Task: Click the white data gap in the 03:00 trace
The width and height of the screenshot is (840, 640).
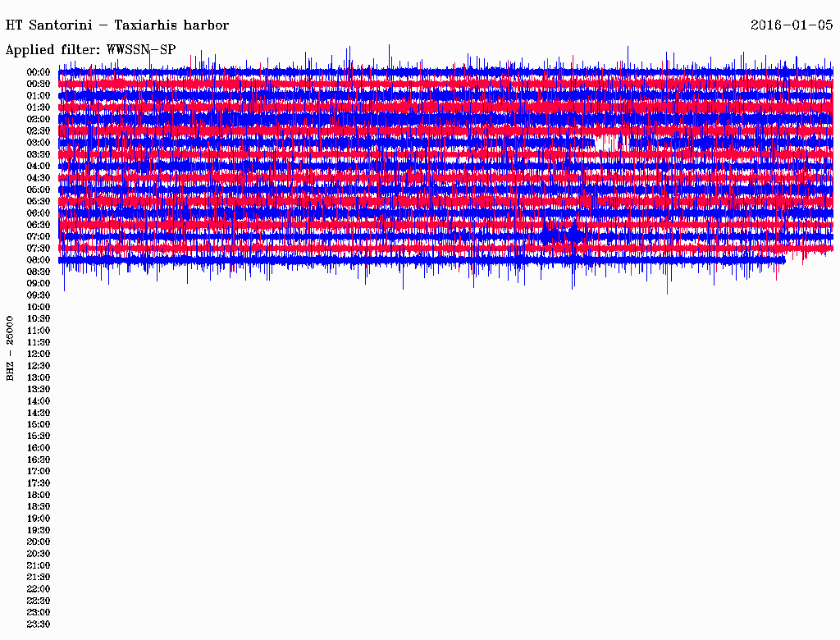Action: (x=606, y=143)
